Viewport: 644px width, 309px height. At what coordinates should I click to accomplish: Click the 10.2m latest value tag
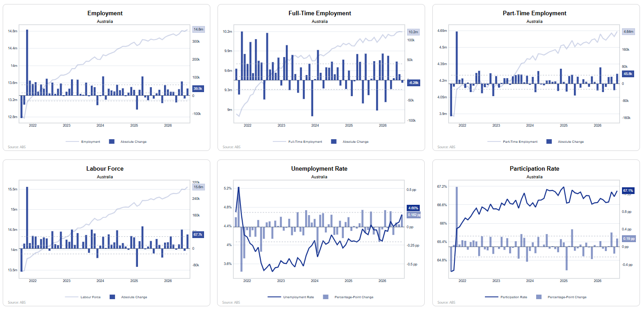click(413, 32)
